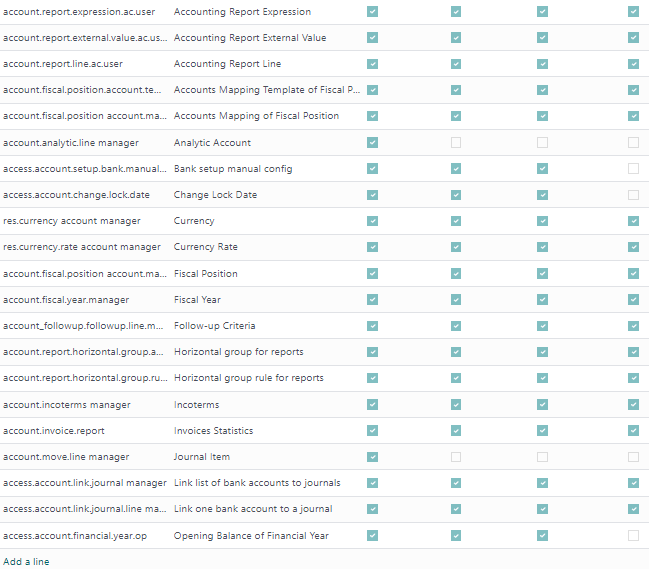
Task: Untick the only checked box in Analytic Account row
Action: (x=373, y=142)
